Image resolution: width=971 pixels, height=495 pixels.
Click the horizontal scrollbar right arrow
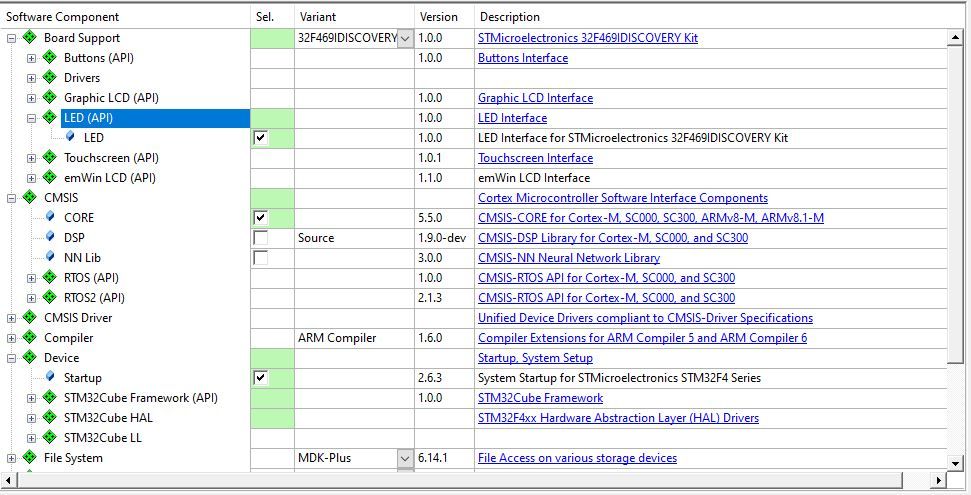(939, 480)
